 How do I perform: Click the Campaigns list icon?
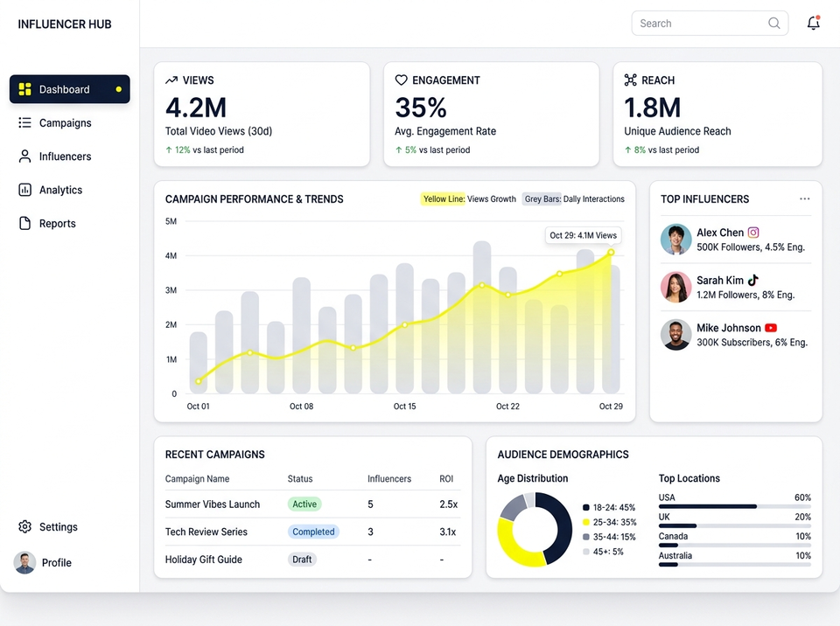pyautogui.click(x=24, y=122)
